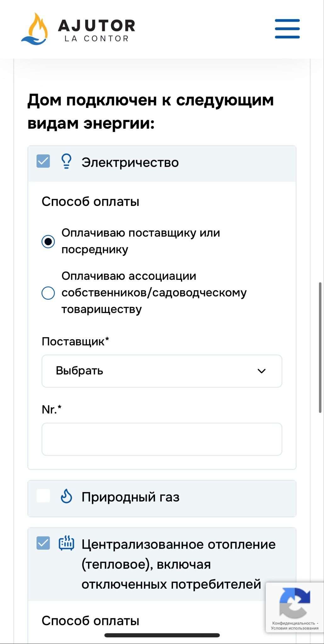Select "Оплачиваю поставщику или посреднику" radio button

tap(48, 241)
